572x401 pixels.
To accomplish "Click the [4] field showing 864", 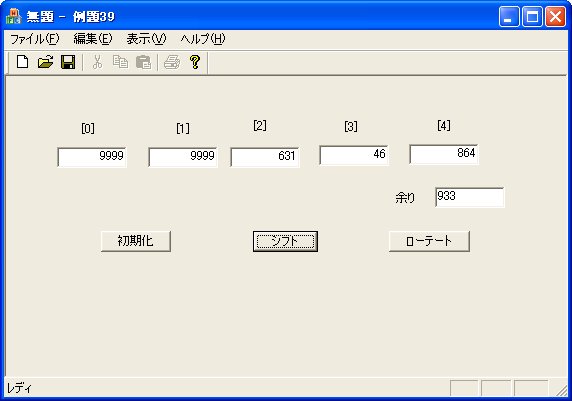I will point(444,154).
